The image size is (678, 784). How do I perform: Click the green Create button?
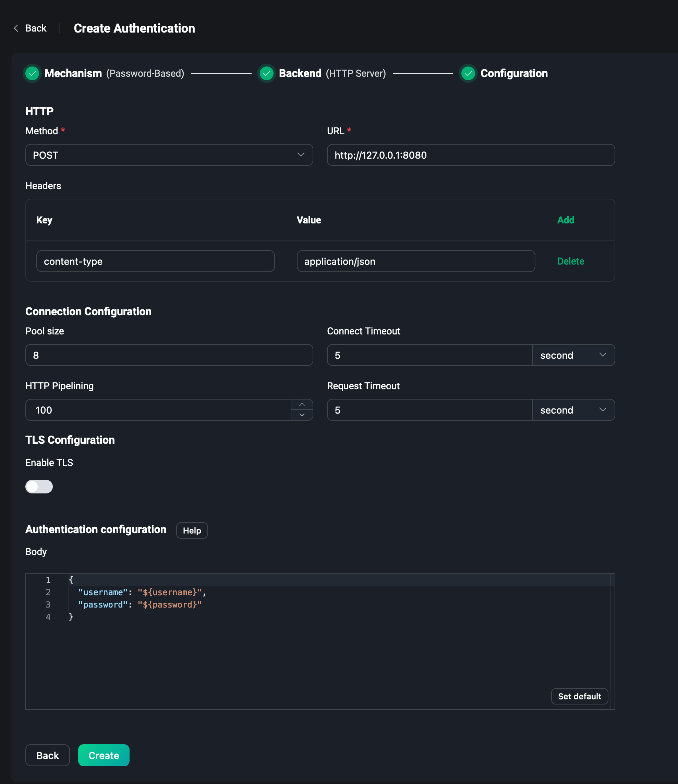coord(104,755)
